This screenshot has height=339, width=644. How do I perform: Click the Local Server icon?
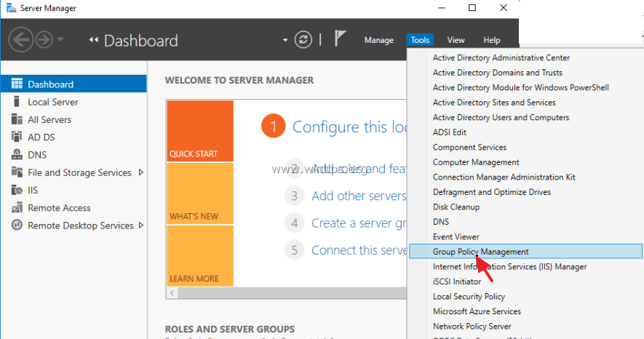click(x=17, y=101)
